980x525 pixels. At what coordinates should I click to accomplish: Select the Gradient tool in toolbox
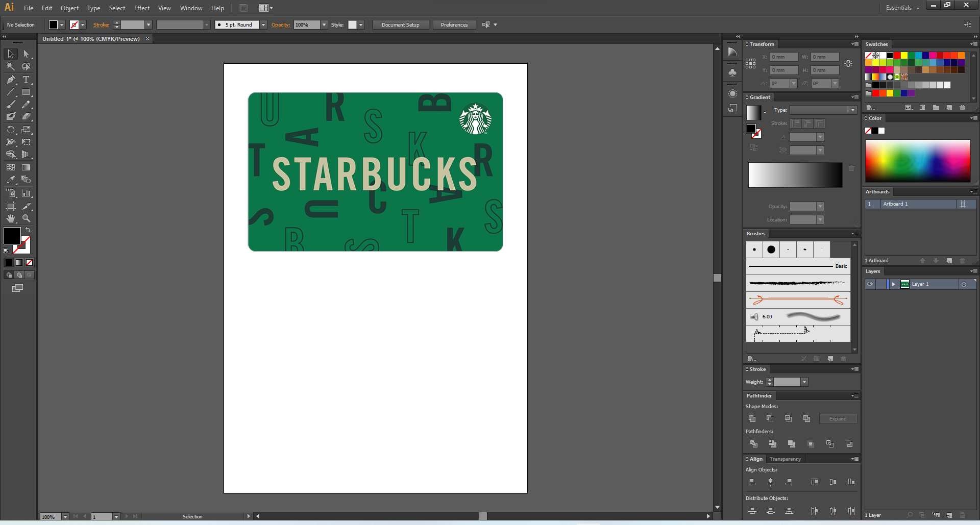[x=26, y=167]
